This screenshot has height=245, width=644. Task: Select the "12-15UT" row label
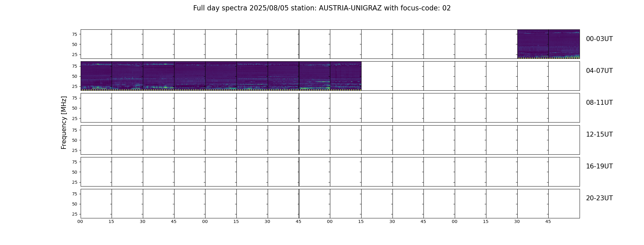599,134
